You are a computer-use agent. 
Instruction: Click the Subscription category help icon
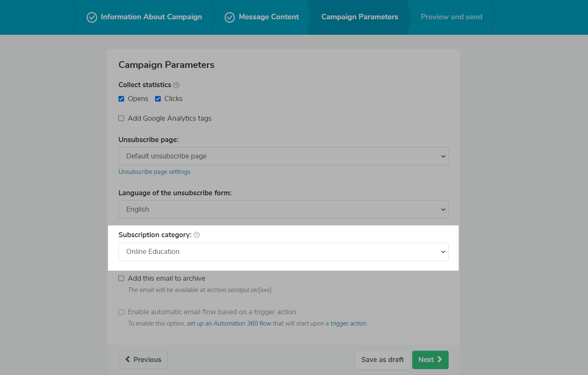[197, 235]
